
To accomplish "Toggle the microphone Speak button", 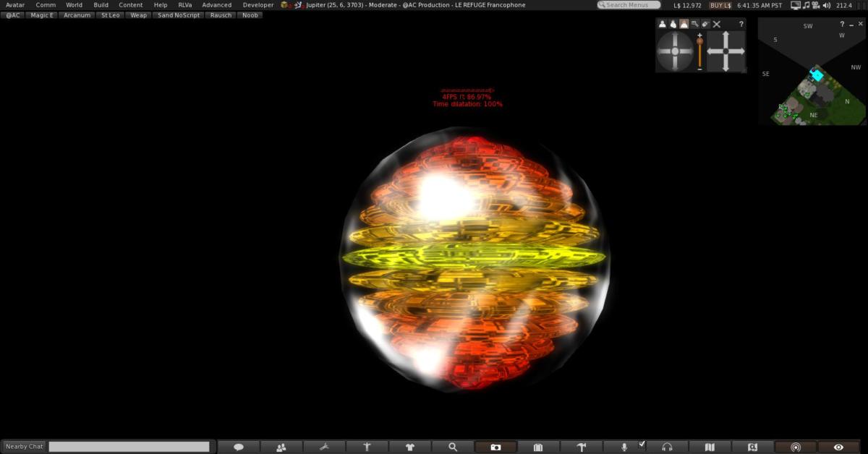I will (x=624, y=447).
